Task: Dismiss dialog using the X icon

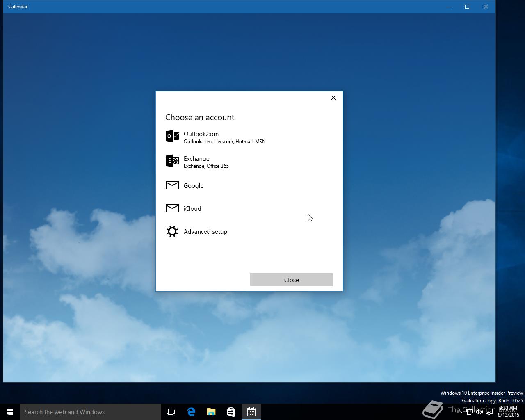Action: (333, 98)
